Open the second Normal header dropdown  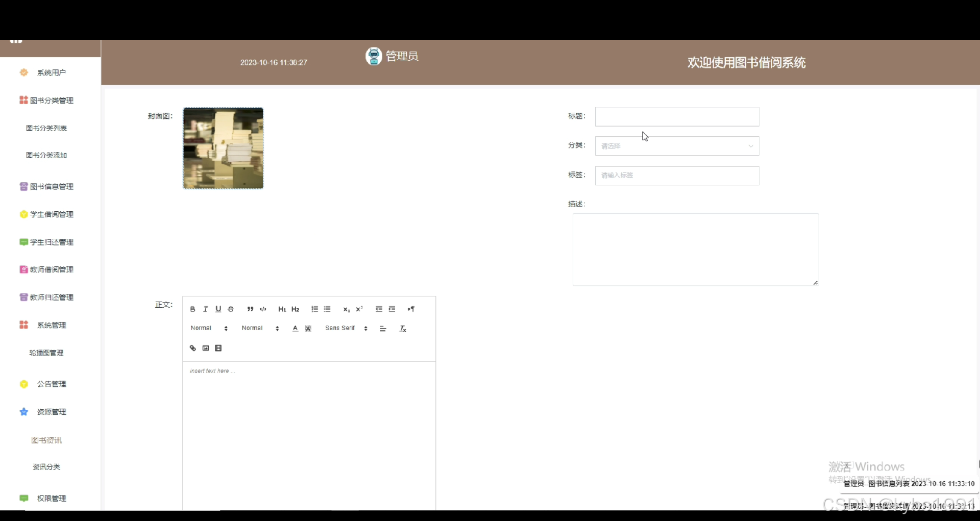(260, 328)
